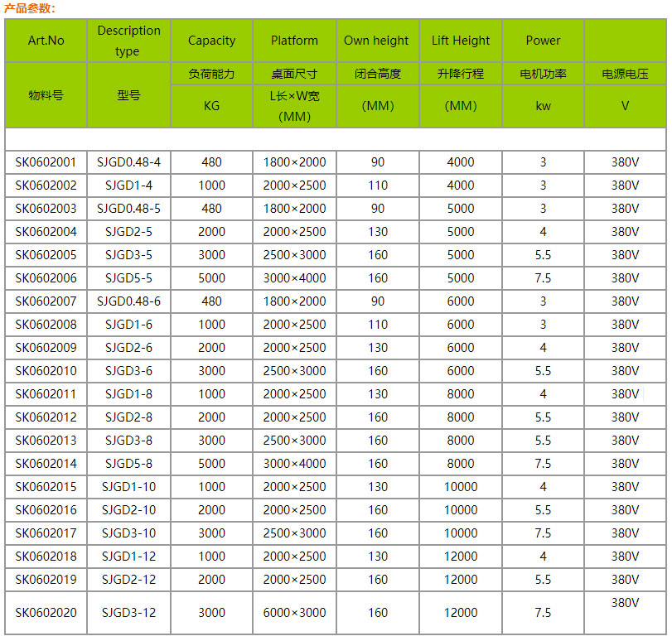The height and width of the screenshot is (641, 672).
Task: Click the 型号 header cell
Action: pos(128,95)
